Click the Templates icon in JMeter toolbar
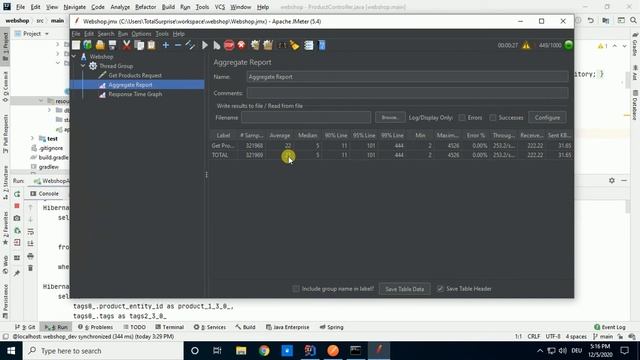The height and width of the screenshot is (360, 640). [x=87, y=45]
